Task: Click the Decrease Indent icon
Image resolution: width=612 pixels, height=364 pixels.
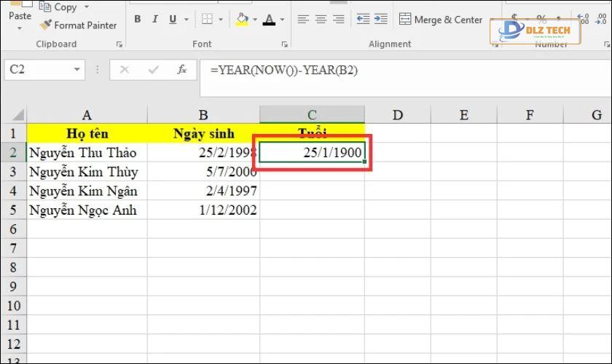Action: (363, 19)
